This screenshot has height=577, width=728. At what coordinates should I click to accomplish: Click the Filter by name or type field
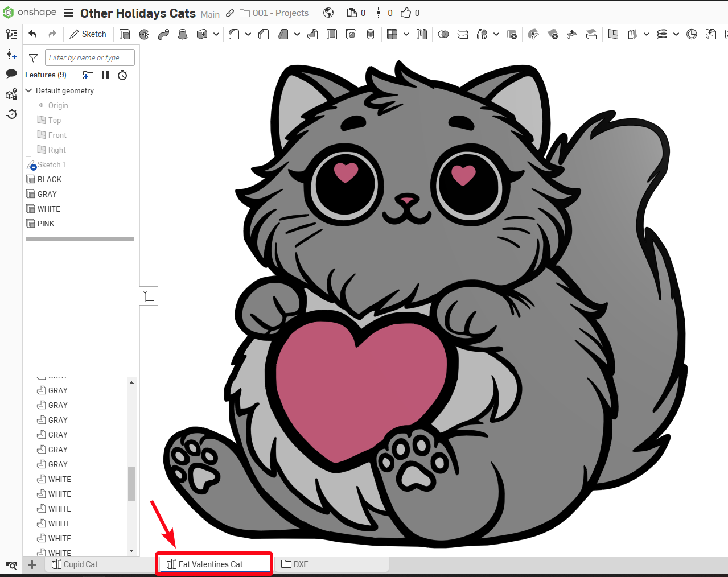tap(90, 57)
